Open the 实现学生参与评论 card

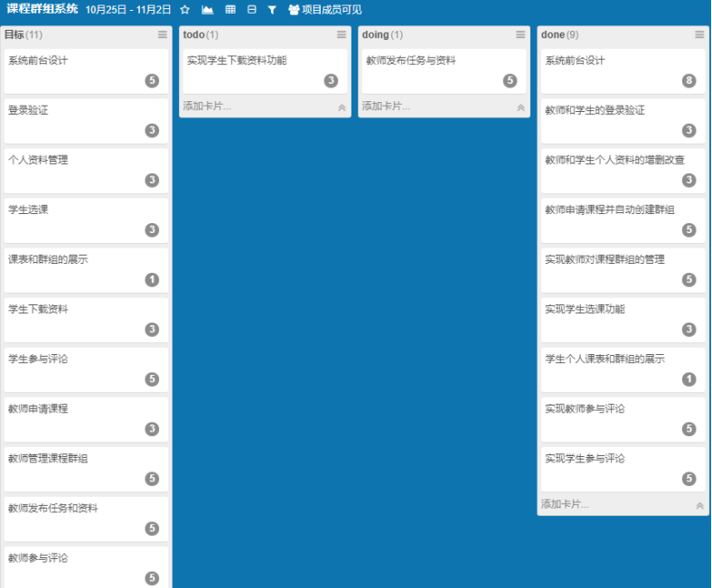pyautogui.click(x=623, y=470)
